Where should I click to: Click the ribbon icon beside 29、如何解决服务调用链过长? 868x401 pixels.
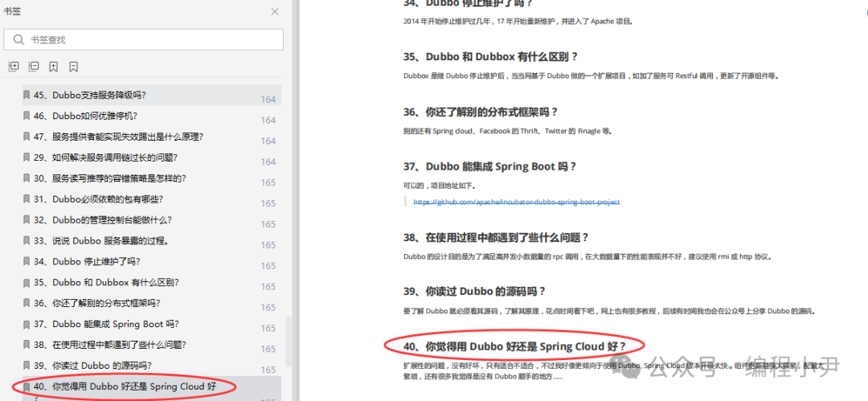(x=27, y=158)
